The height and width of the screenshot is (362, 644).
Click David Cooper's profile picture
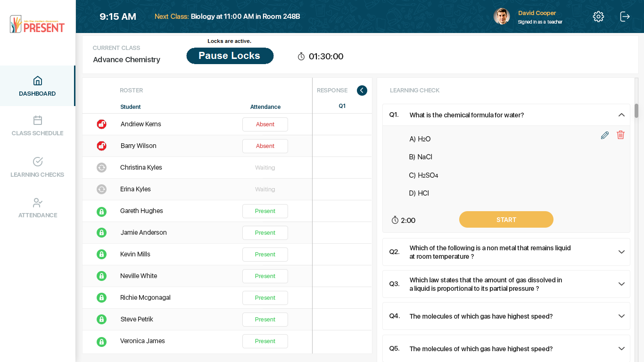(502, 16)
